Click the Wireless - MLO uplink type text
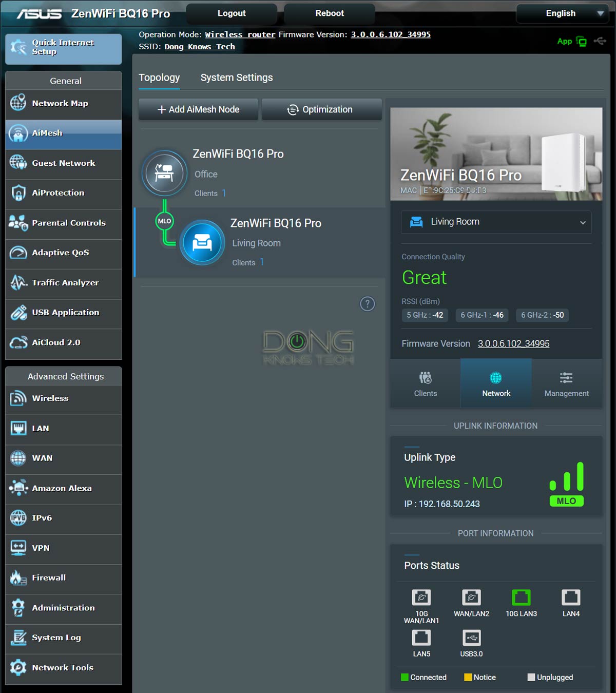The image size is (616, 693). tap(453, 483)
